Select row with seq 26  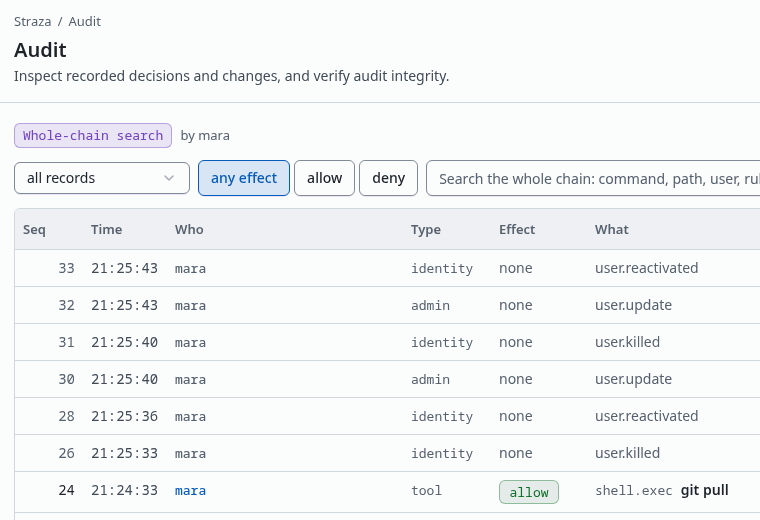pos(387,453)
